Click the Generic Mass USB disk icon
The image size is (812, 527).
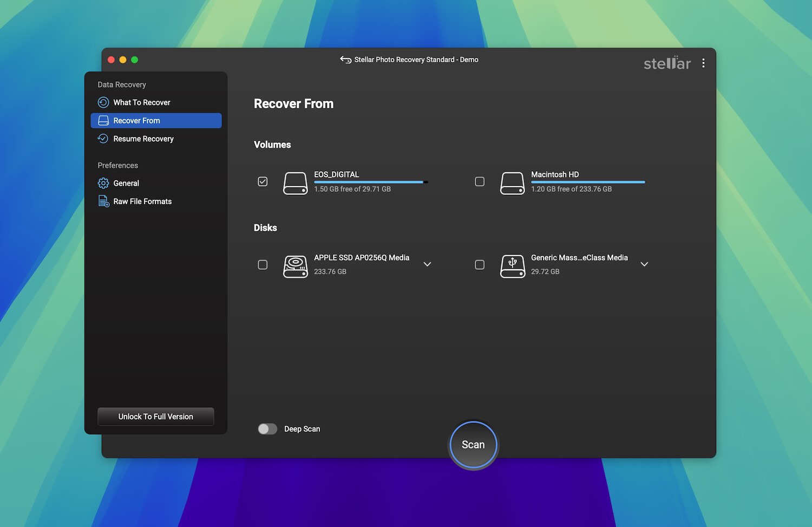coord(512,266)
